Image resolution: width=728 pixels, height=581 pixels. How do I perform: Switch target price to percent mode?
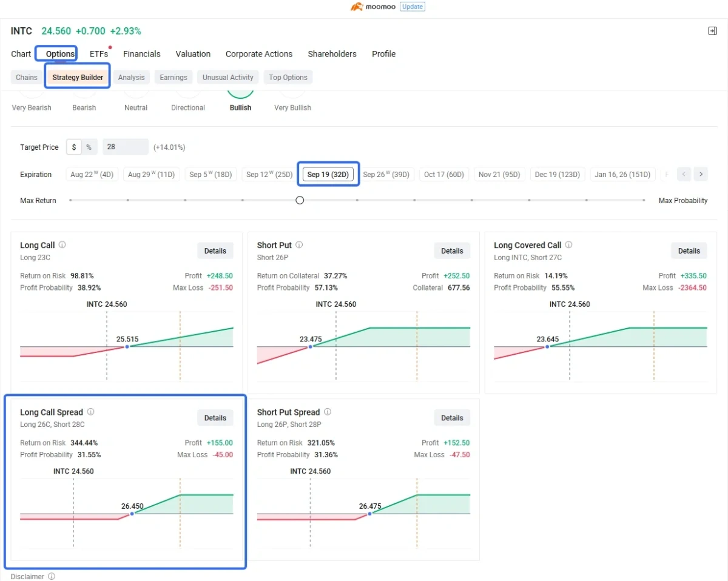89,147
